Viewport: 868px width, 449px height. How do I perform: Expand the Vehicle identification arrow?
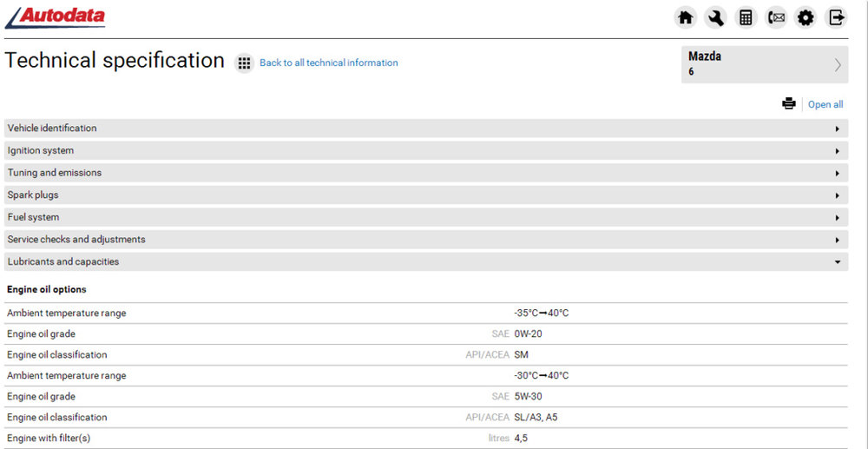[838, 129]
